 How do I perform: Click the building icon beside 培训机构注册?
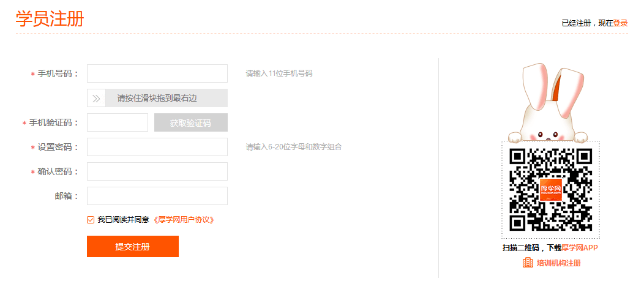[x=528, y=263]
